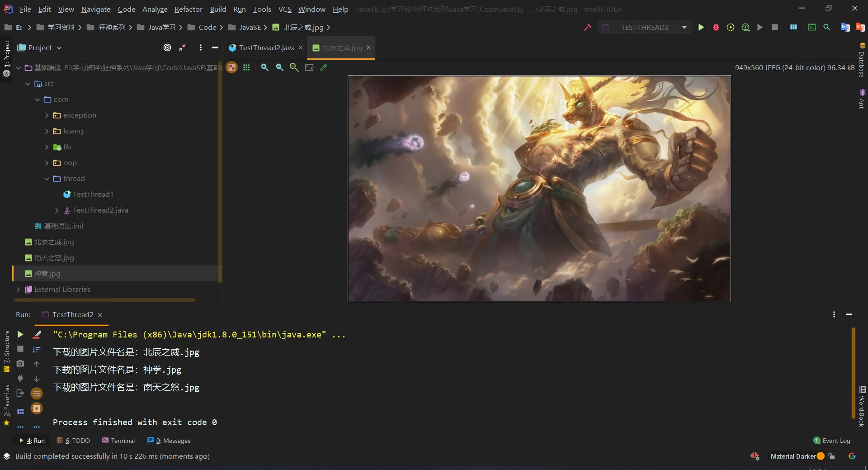Toggle grid display on the image

(246, 67)
